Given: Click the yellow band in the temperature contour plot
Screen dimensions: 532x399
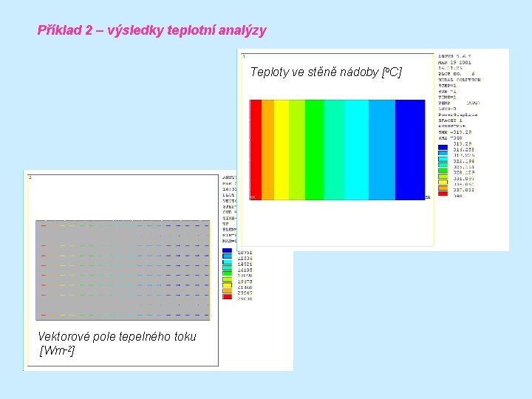Looking at the screenshot, I should coord(282,149).
